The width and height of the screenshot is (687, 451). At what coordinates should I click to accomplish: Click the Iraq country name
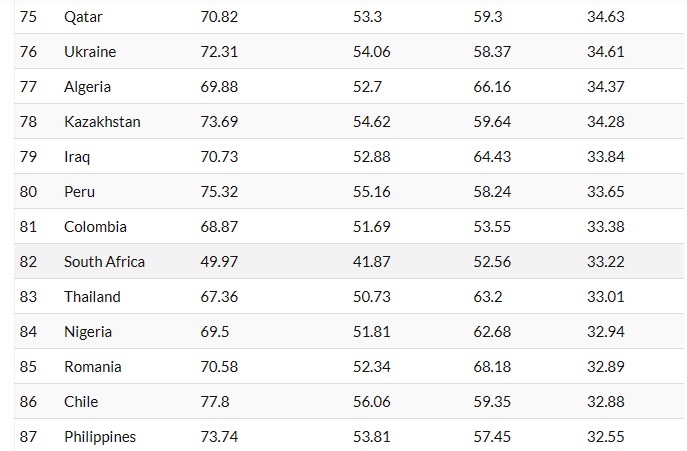(x=78, y=157)
